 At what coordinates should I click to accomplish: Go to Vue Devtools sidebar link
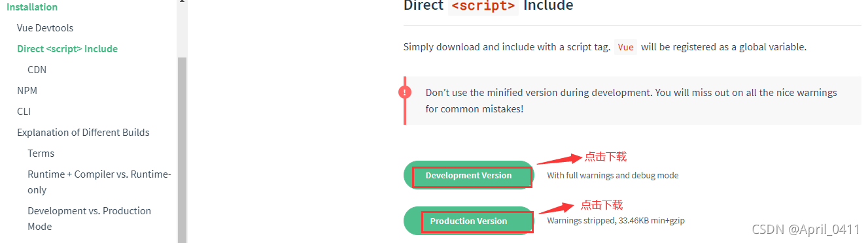coord(45,28)
